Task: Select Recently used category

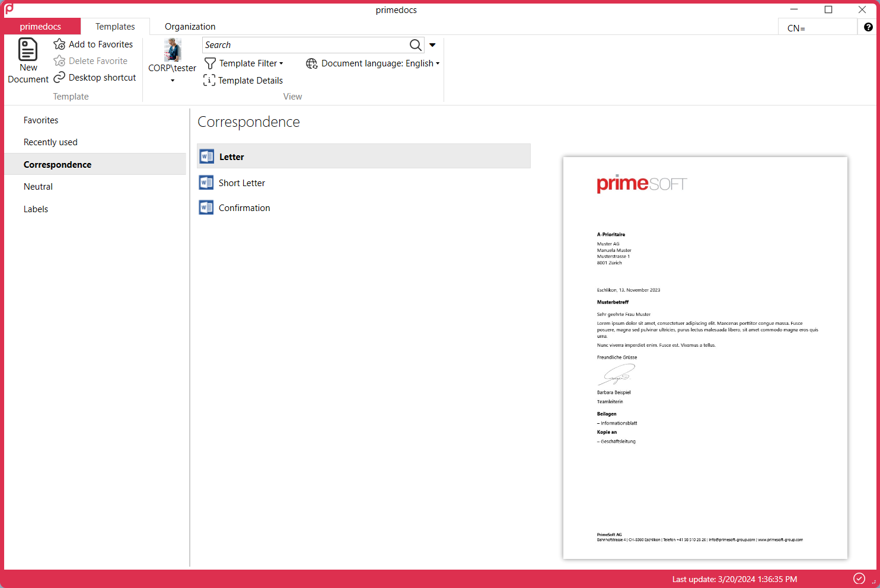Action: click(95, 142)
